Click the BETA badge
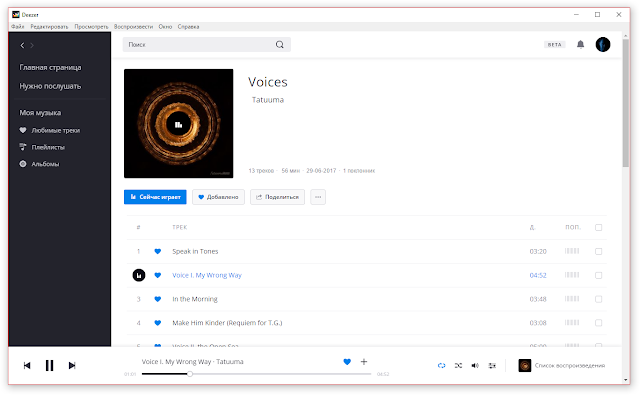The image size is (640, 395). point(555,44)
